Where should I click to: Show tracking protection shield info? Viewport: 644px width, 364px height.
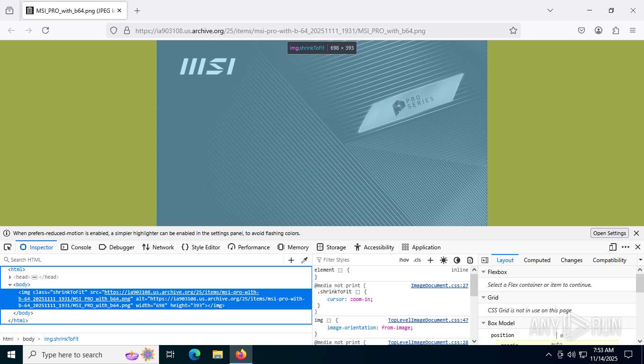pyautogui.click(x=114, y=30)
